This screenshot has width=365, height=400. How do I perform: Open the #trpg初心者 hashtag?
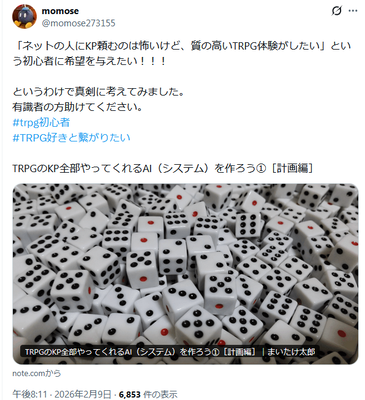point(41,123)
